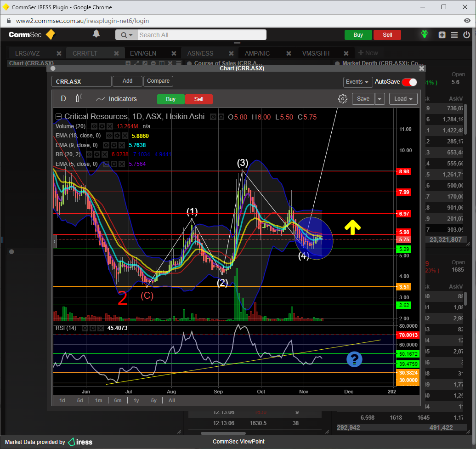Open the search type dropdown
Screen dimensions: 476x449
(x=127, y=35)
